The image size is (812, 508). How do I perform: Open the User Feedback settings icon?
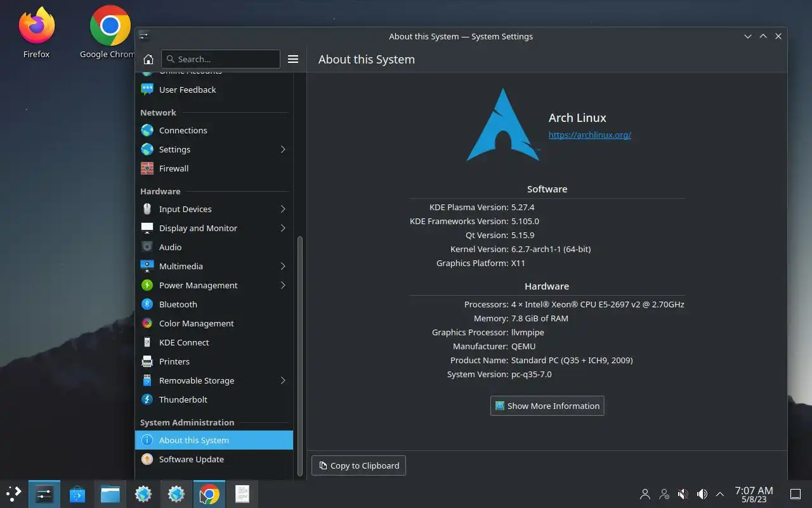pos(147,90)
